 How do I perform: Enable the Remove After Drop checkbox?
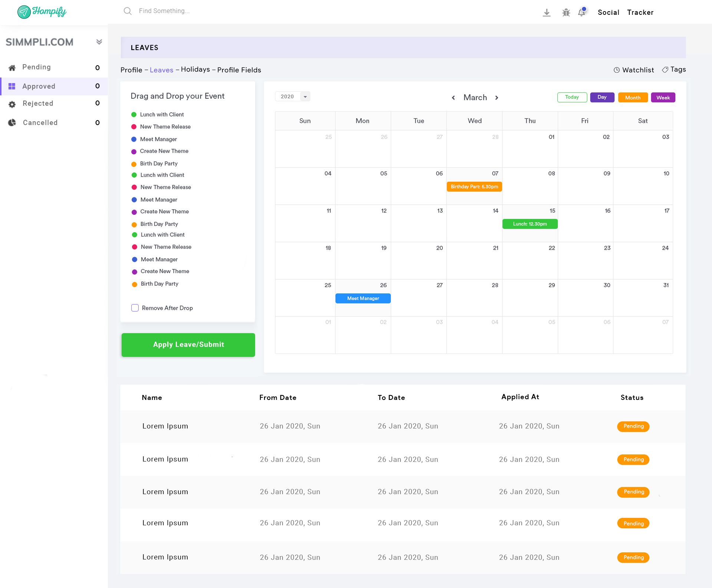click(x=135, y=308)
